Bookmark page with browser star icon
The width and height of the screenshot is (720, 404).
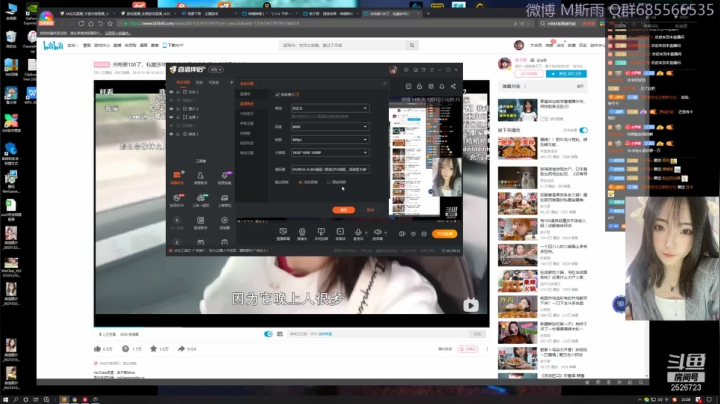click(110, 23)
